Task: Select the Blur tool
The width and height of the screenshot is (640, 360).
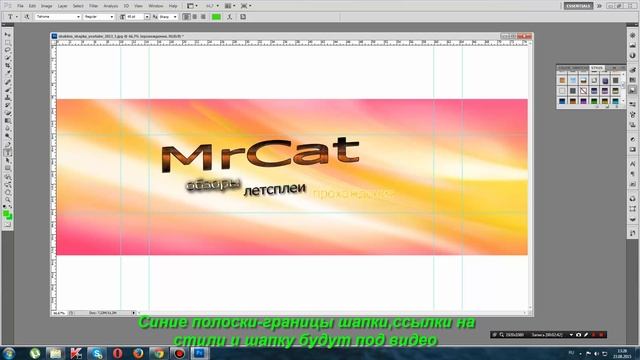Action: tap(8, 129)
